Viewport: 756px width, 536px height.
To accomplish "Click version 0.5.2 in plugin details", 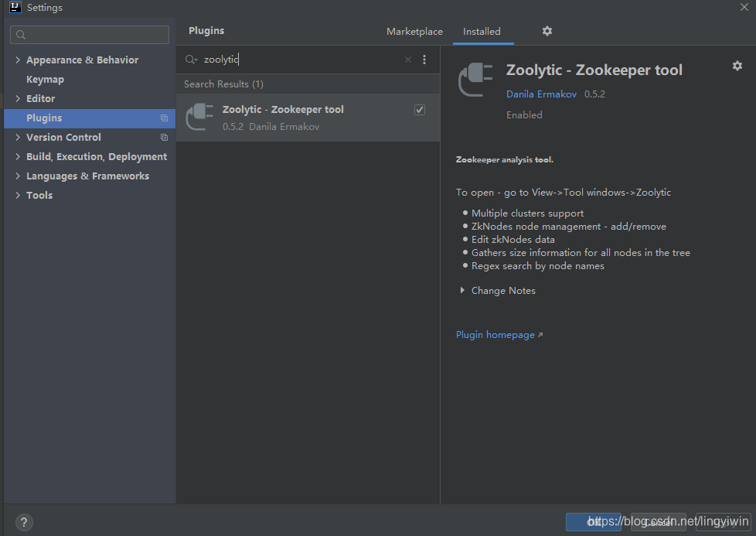I will tap(594, 94).
